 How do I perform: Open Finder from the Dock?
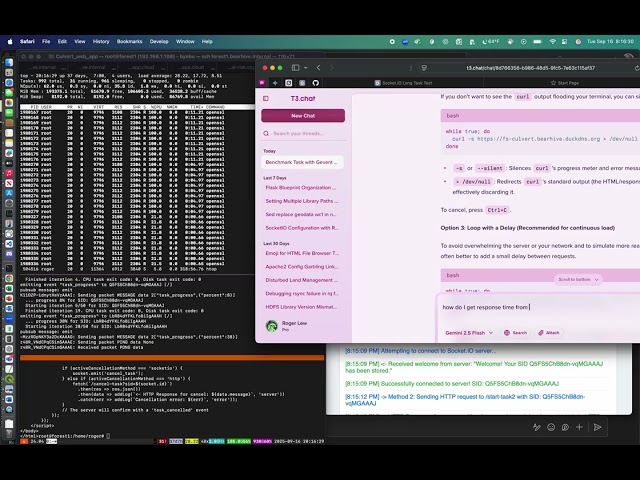tap(9, 62)
